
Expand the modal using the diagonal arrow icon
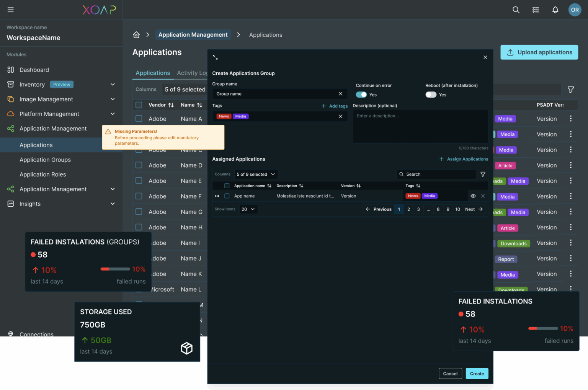(x=215, y=57)
